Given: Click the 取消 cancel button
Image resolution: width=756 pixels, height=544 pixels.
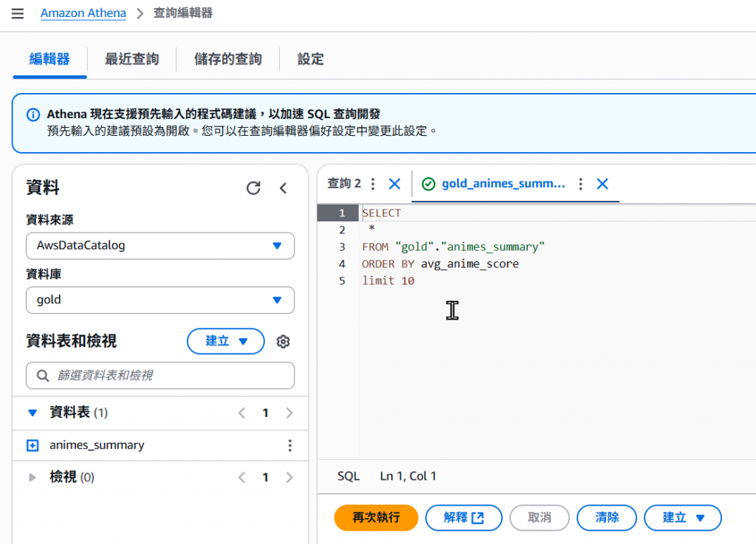Looking at the screenshot, I should [539, 518].
